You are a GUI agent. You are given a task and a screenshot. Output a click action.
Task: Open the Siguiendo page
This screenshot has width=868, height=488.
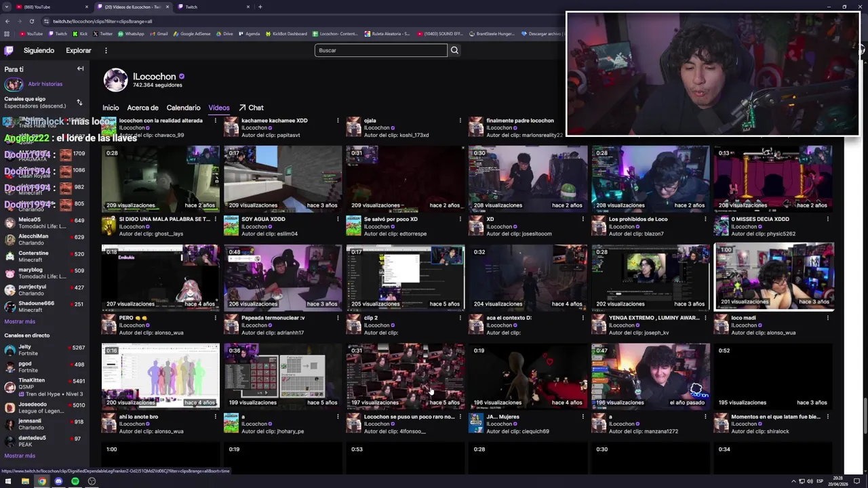tap(39, 50)
